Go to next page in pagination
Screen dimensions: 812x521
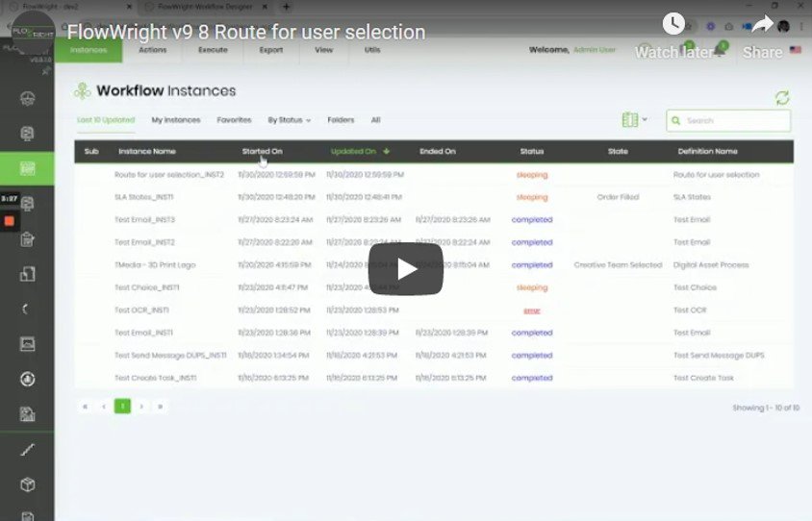click(x=141, y=407)
